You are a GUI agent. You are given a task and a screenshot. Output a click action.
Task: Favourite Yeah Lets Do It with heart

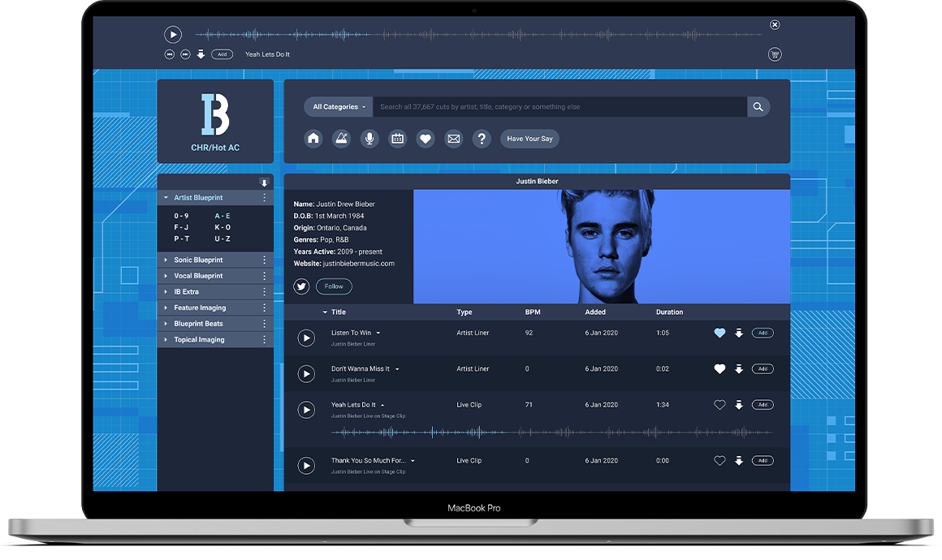pyautogui.click(x=719, y=405)
